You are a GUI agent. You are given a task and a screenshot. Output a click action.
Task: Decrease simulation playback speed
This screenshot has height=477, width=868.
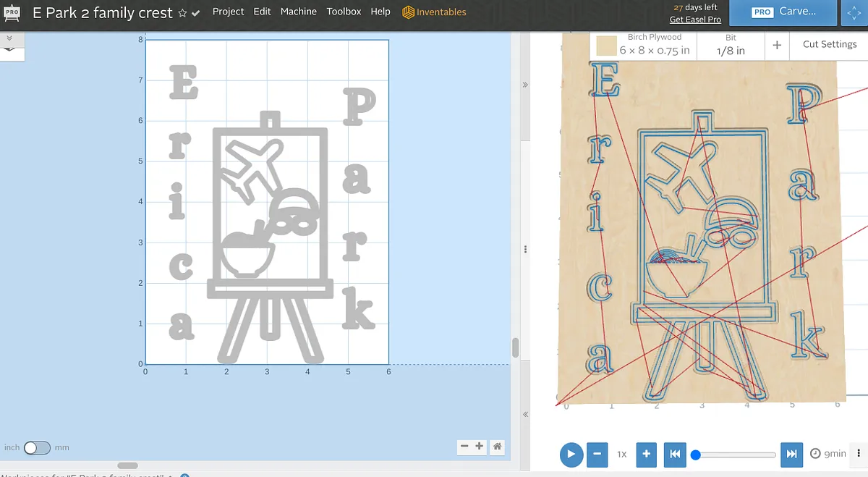coord(597,454)
